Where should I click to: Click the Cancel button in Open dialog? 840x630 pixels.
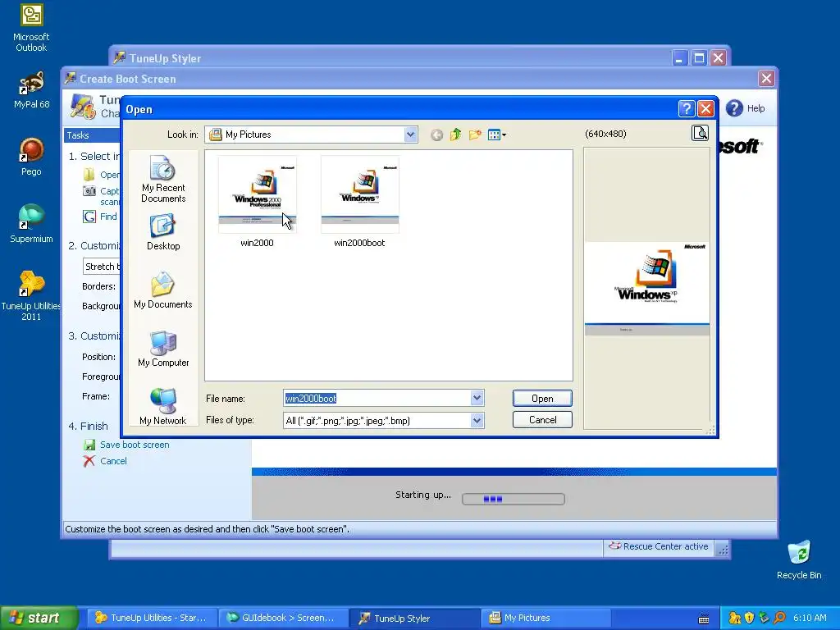(542, 420)
